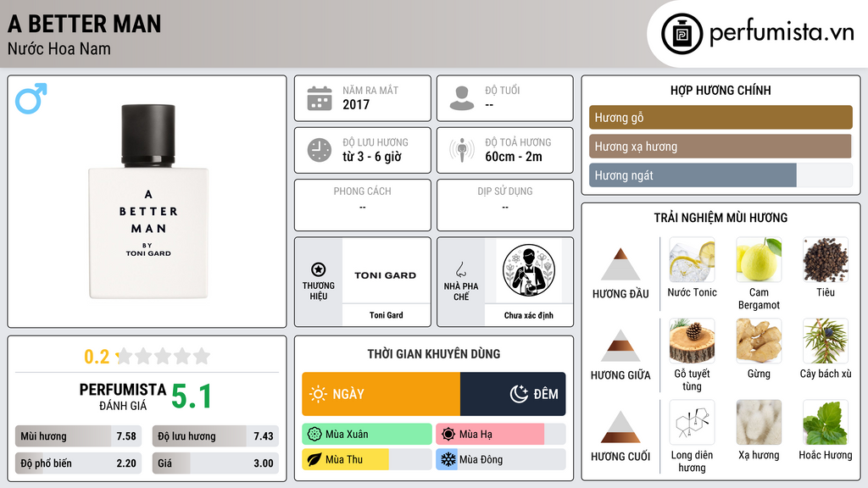The image size is (868, 488).
Task: Click the Hương xạ hương accord bar
Action: (721, 146)
